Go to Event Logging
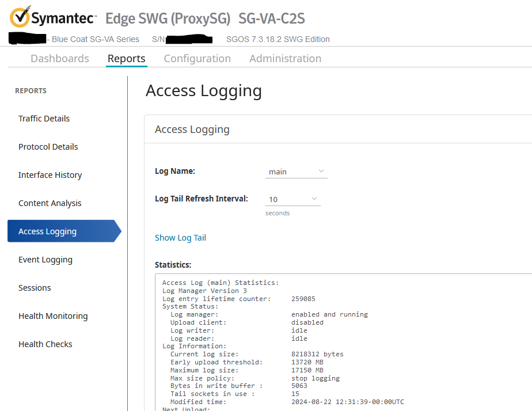Image resolution: width=532 pixels, height=411 pixels. tap(45, 260)
